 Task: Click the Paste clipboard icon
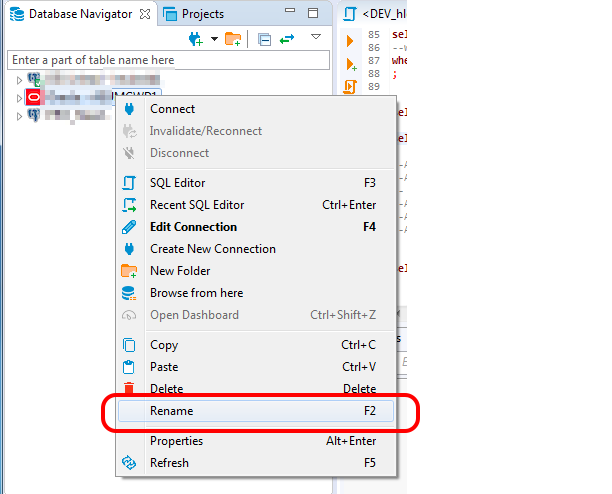coord(129,367)
